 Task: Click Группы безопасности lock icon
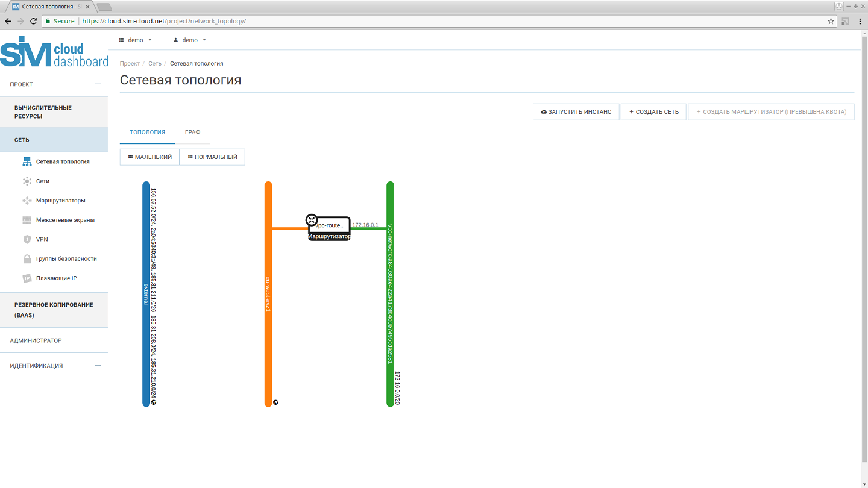point(27,259)
